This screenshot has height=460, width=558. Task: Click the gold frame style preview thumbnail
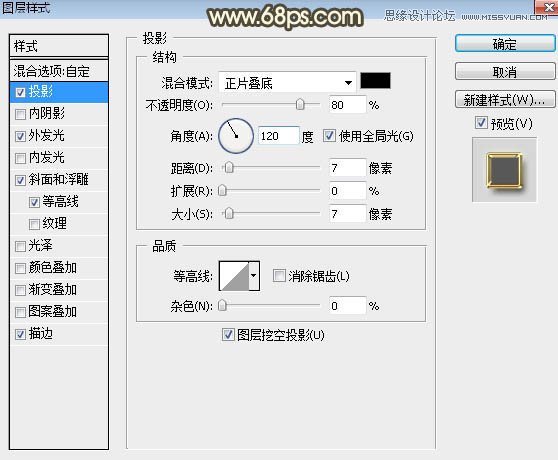coord(504,170)
